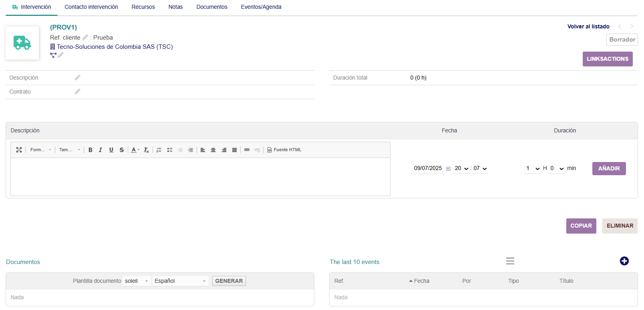This screenshot has height=310, width=644.
Task: Edit the Ref. cliente pencil icon
Action: coord(85,38)
